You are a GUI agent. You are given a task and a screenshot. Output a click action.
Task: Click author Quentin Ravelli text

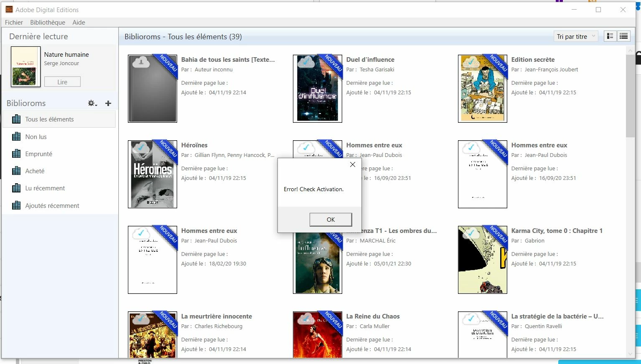(543, 326)
